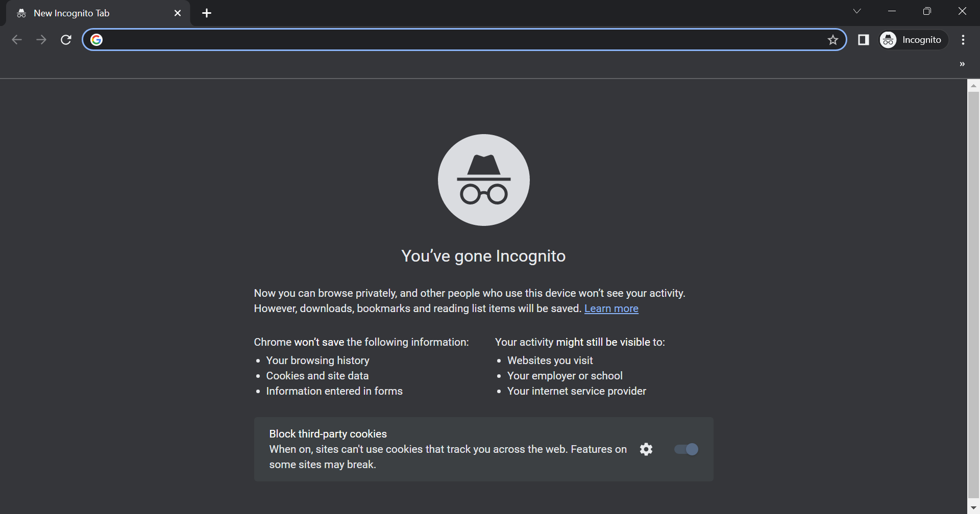
Task: Show hidden bookmarks with double chevron
Action: click(x=962, y=64)
